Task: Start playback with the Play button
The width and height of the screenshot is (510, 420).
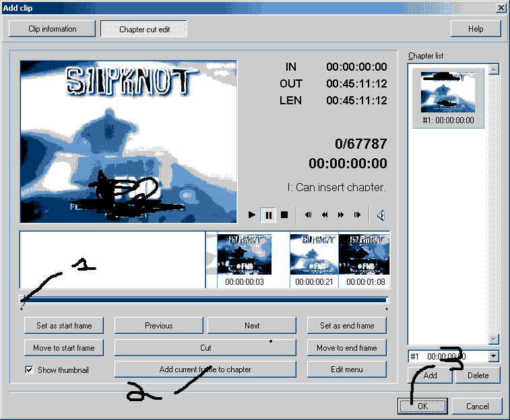Action: 251,215
